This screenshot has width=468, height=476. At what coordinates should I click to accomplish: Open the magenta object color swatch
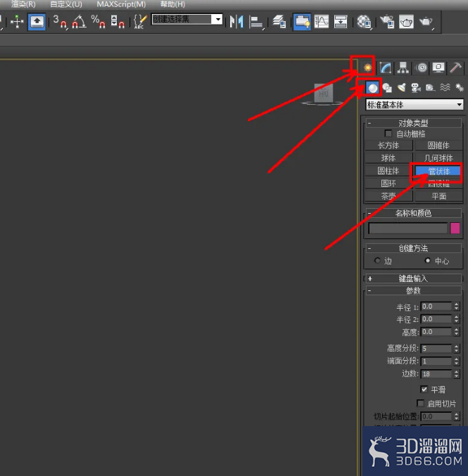(455, 229)
